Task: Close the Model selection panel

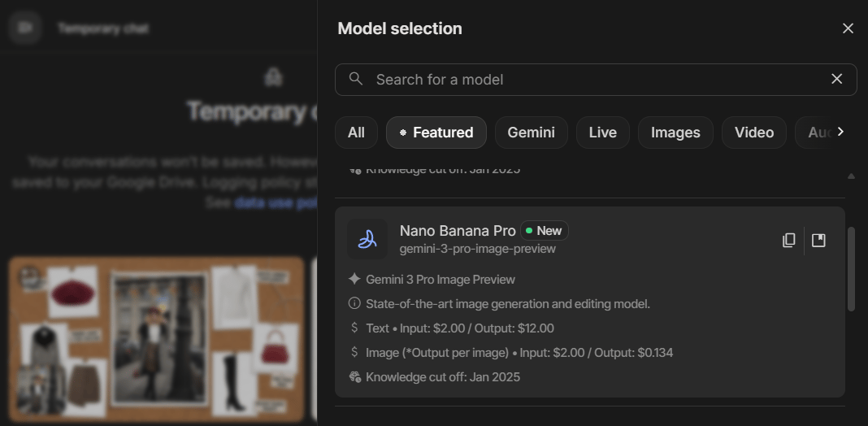Action: click(x=848, y=28)
